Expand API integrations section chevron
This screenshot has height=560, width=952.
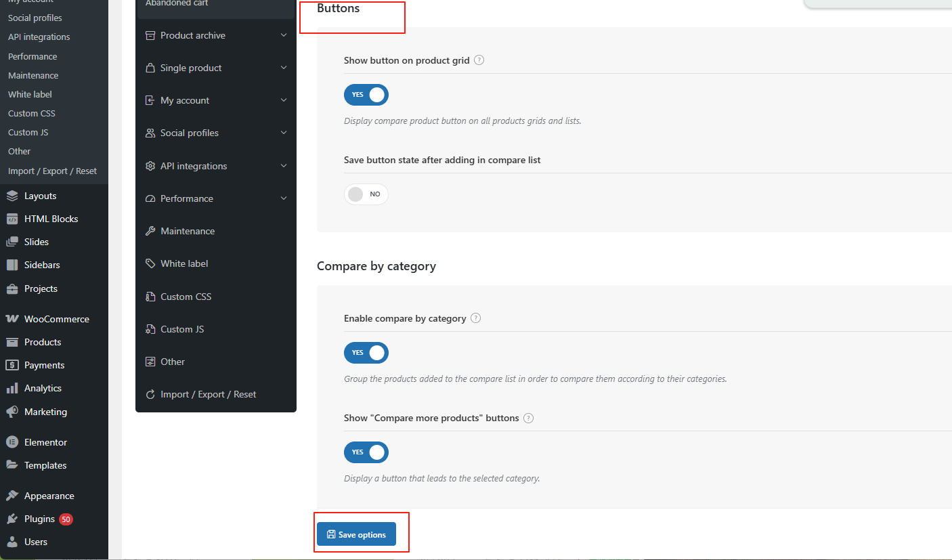coord(284,166)
